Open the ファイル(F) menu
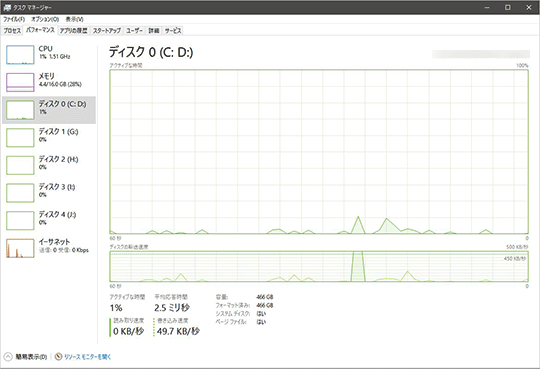The width and height of the screenshot is (540, 369). coord(14,19)
